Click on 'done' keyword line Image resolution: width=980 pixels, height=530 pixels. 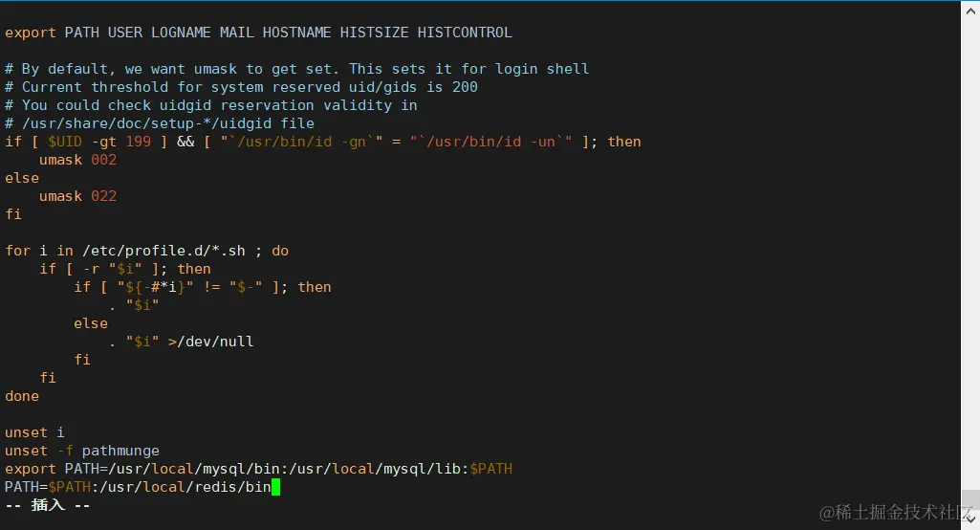(x=22, y=396)
